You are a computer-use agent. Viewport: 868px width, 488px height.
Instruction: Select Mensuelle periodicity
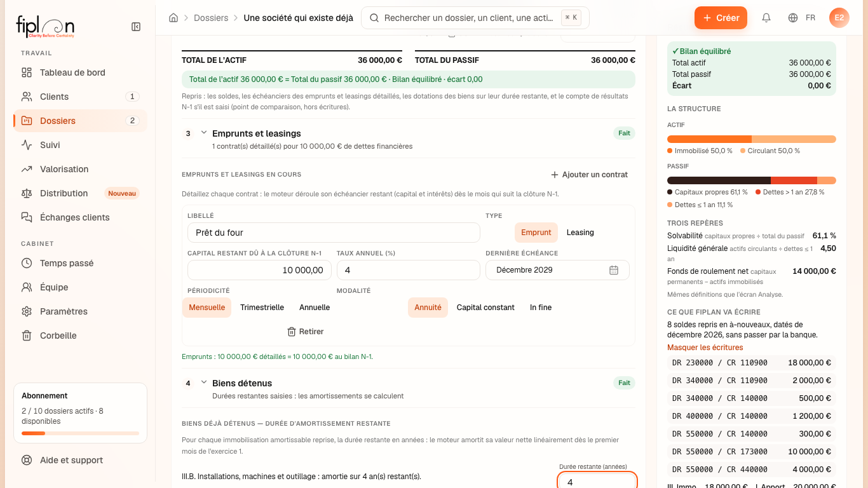pos(207,308)
